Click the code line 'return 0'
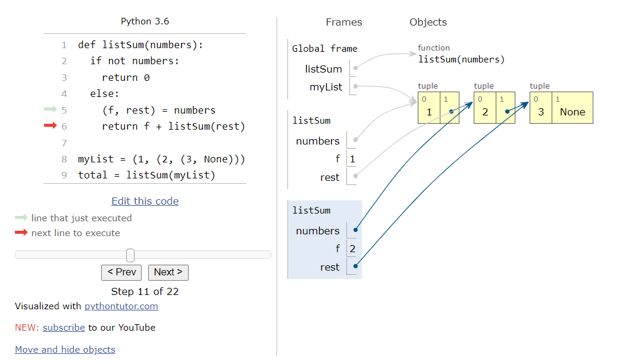 click(x=126, y=77)
